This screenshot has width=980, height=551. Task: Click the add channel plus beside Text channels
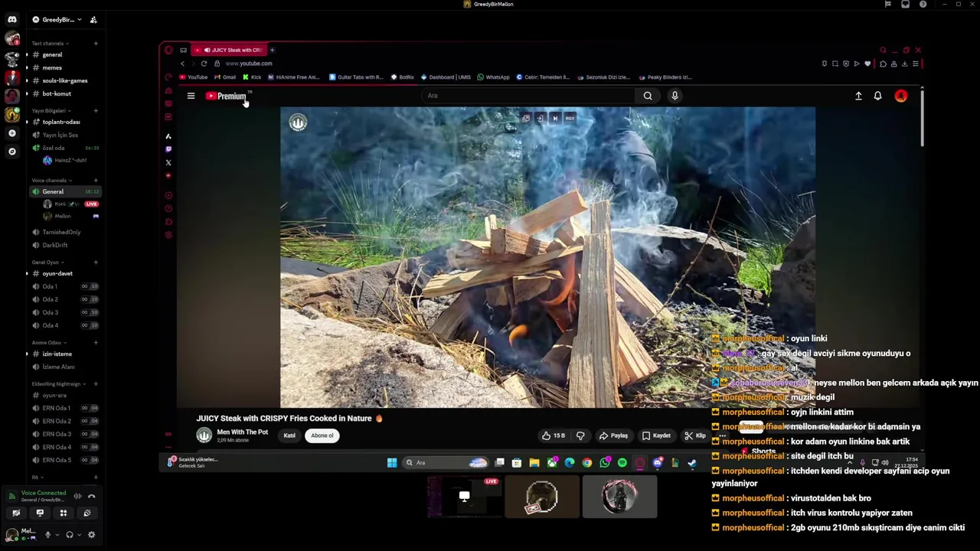pos(96,43)
